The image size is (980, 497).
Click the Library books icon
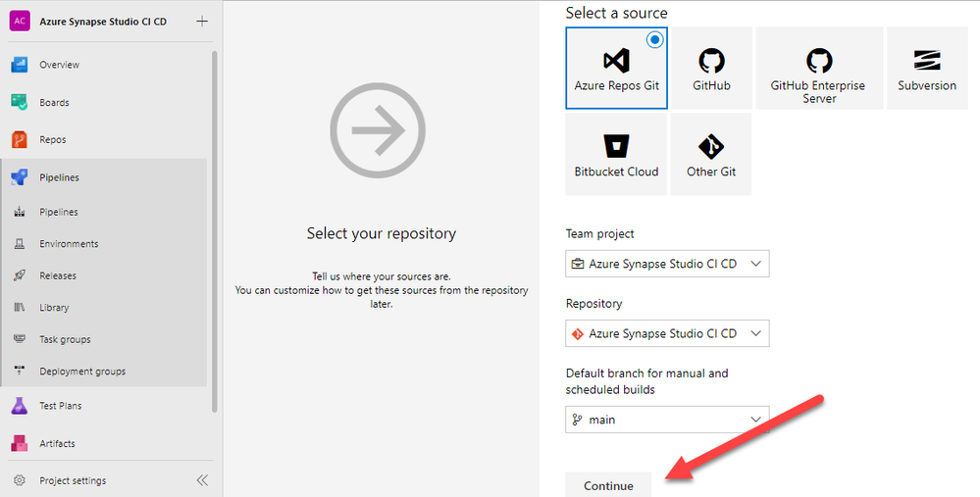(20, 307)
